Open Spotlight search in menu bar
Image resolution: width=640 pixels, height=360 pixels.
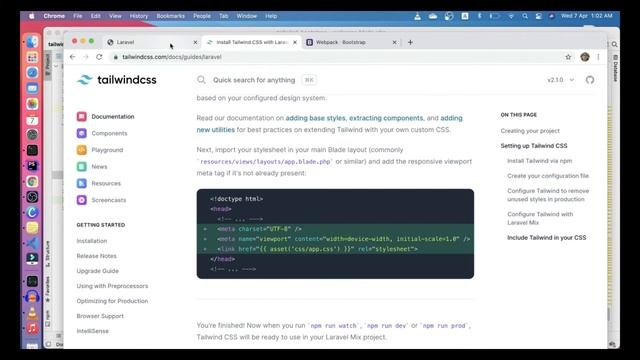point(525,16)
